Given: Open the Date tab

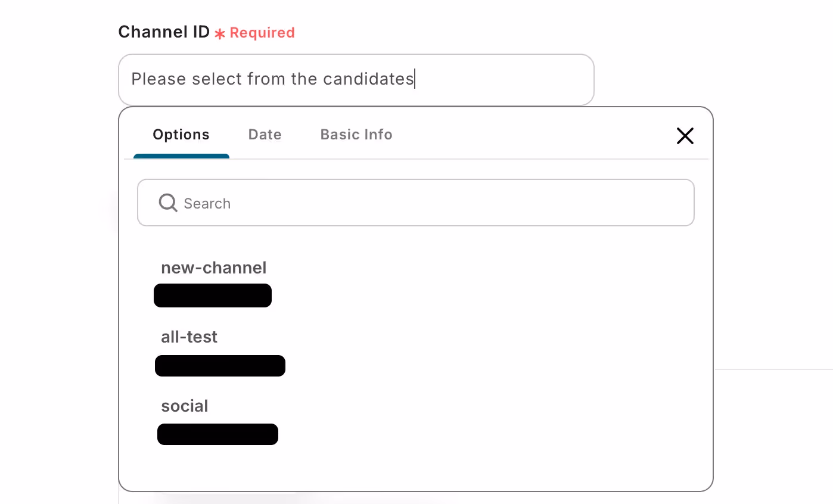Looking at the screenshot, I should 265,135.
